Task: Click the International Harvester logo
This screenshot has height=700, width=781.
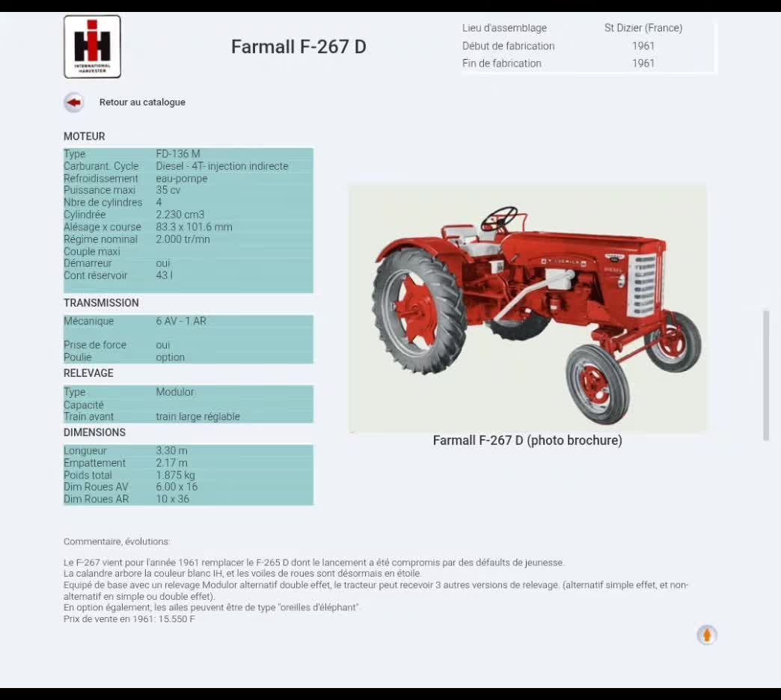Action: tap(92, 46)
